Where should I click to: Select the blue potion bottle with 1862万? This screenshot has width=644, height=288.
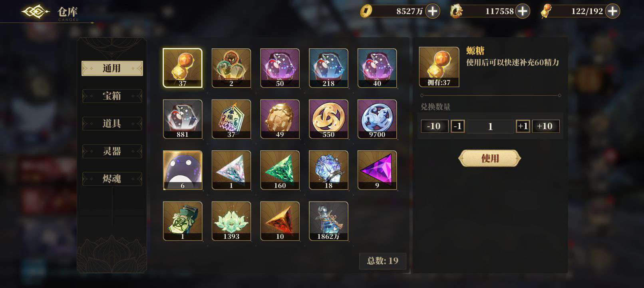328,221
